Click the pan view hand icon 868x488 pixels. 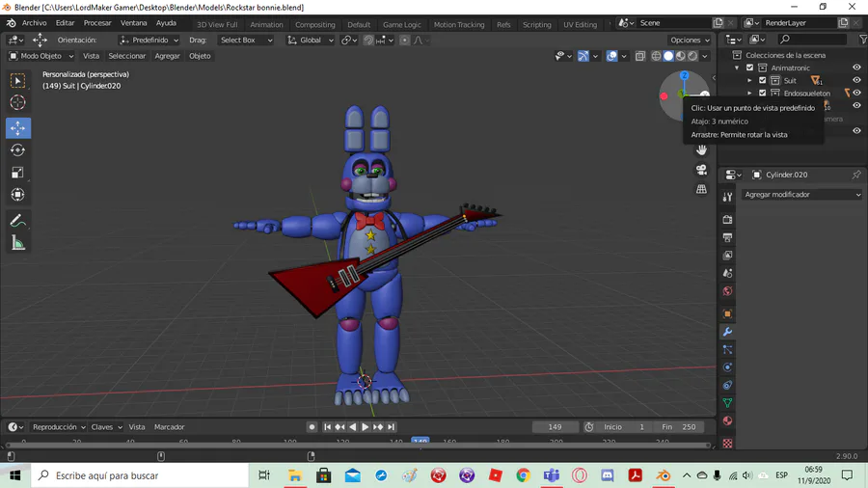tap(701, 149)
